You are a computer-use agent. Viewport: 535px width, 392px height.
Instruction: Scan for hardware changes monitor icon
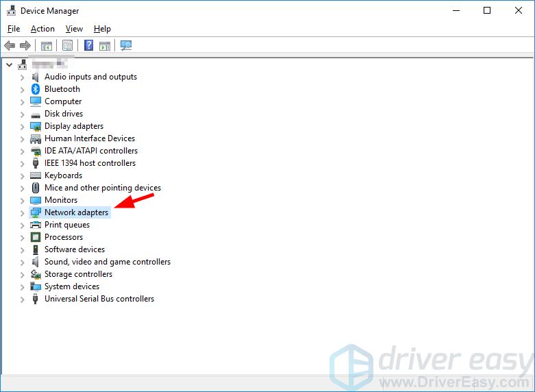point(126,45)
